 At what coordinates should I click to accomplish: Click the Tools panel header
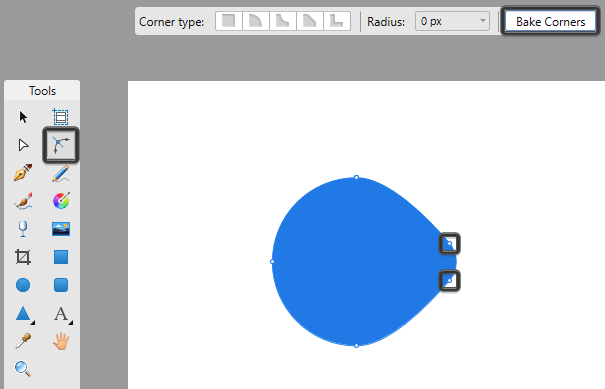point(42,91)
